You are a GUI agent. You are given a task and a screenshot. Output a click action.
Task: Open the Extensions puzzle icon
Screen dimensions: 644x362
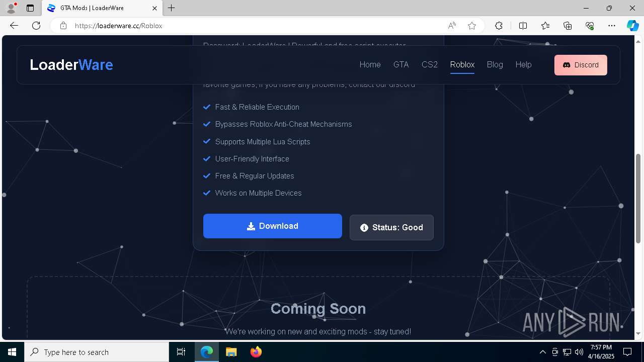point(499,26)
